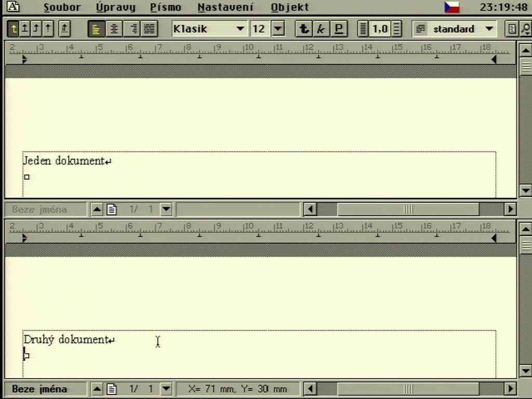Click the paragraph style icon beside standard

coord(421,29)
